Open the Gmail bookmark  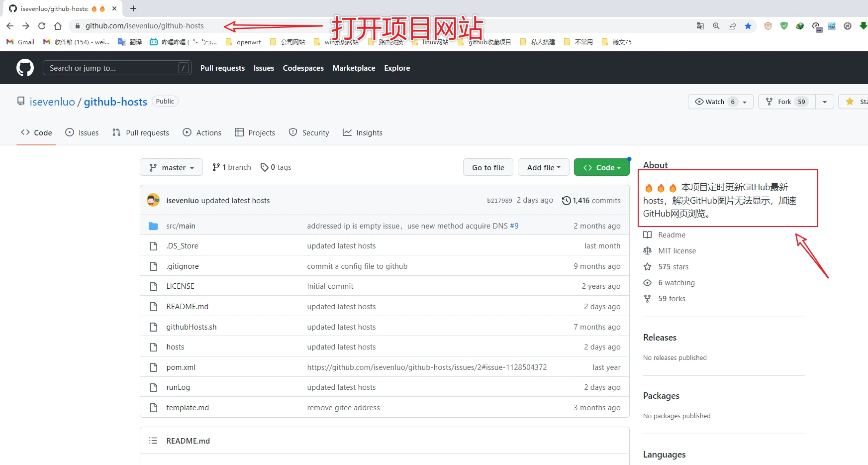20,42
